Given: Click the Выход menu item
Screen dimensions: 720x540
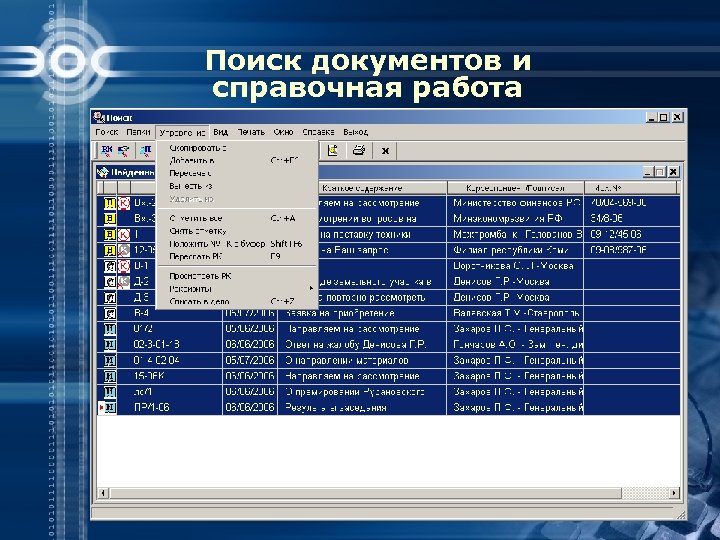Looking at the screenshot, I should point(355,132).
